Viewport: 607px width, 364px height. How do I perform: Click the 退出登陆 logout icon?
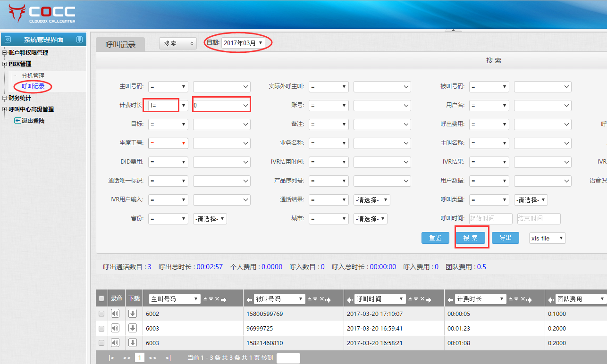click(x=17, y=121)
